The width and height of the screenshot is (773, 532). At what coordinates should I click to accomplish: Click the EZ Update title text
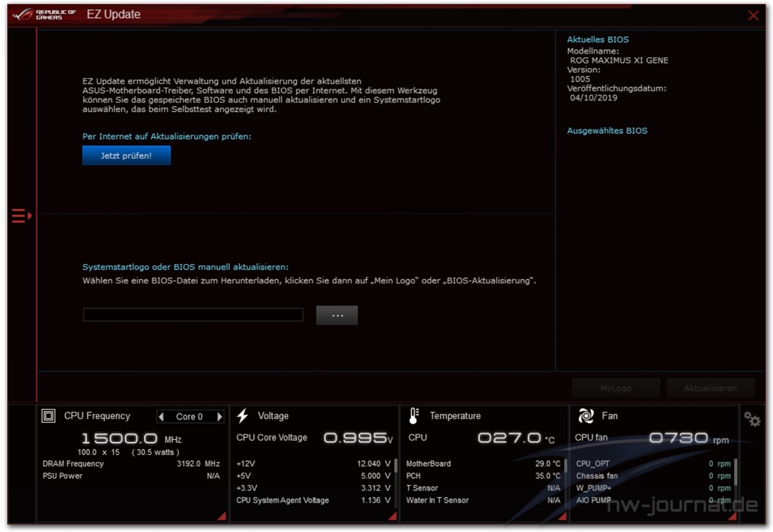[113, 15]
